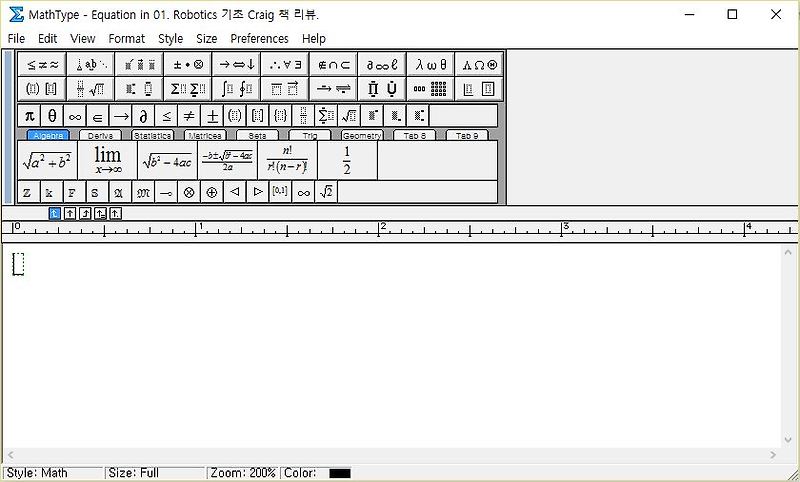Click the Style: Math status field
Viewport: 800px width, 482px height.
click(54, 473)
